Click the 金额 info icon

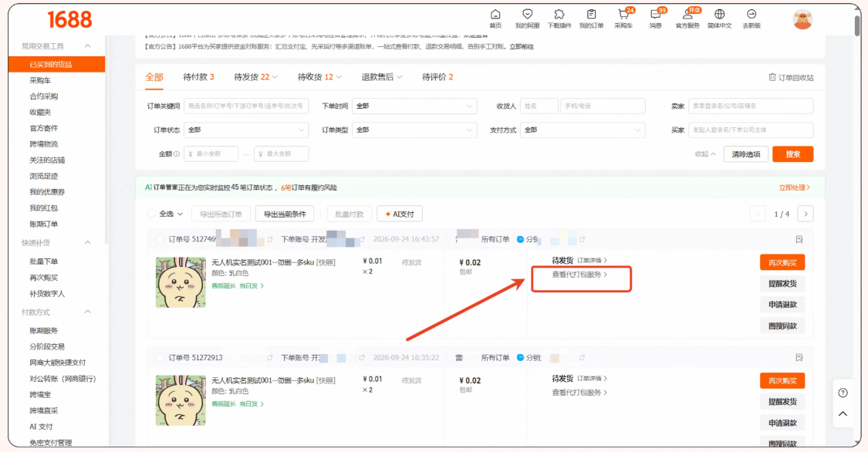tap(177, 154)
